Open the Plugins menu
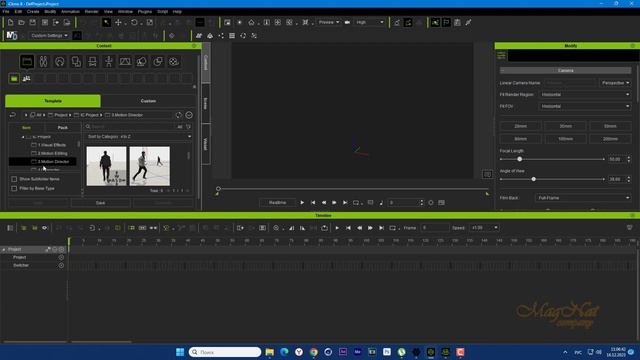The width and height of the screenshot is (640, 360). coord(144,11)
